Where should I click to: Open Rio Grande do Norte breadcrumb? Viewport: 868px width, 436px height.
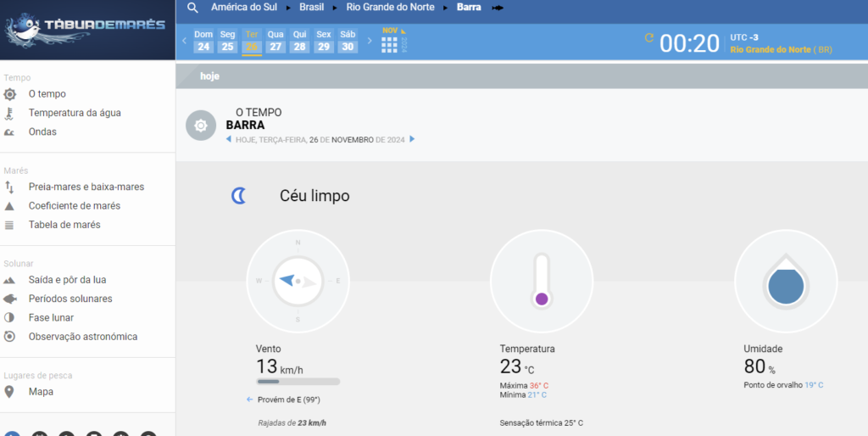point(390,8)
